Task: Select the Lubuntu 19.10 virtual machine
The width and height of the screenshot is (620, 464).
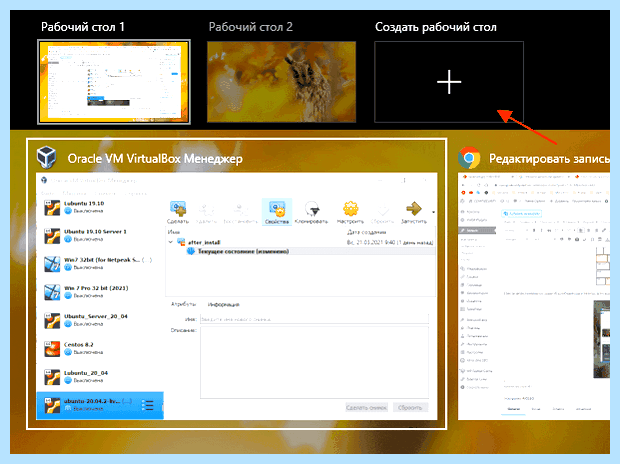Action: (x=100, y=207)
